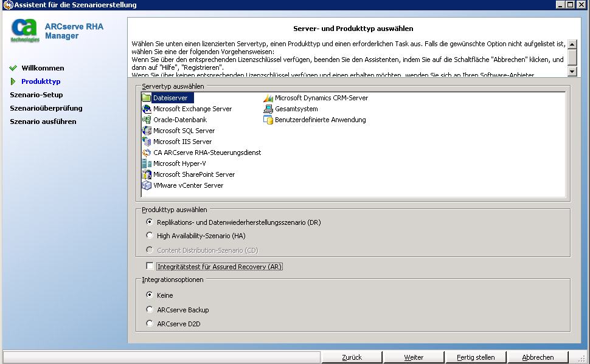Select Oracle-Datenbank label
Screen dimensions: 590x364
[x=180, y=120]
